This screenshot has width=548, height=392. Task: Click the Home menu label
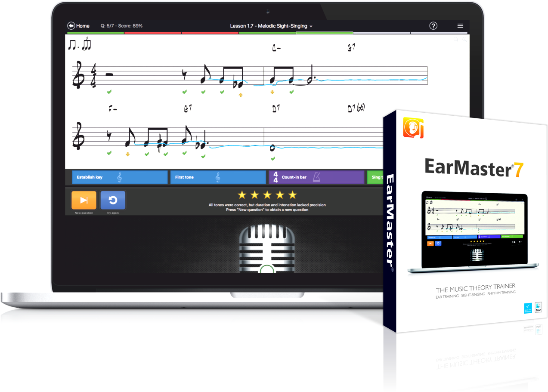point(83,26)
